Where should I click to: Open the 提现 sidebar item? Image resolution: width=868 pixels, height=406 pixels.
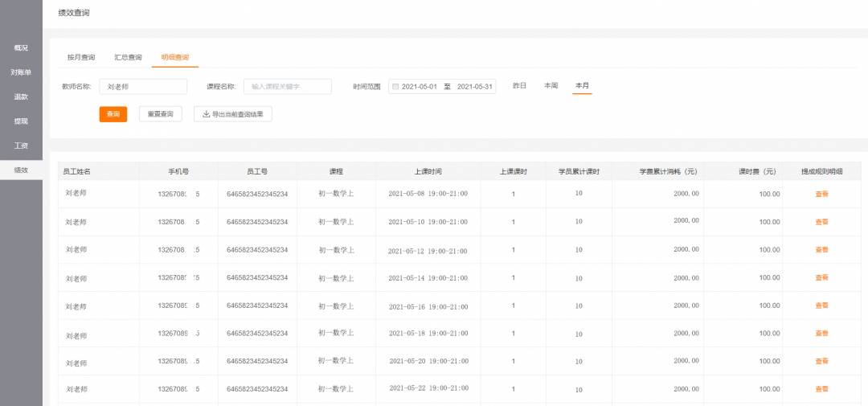21,121
